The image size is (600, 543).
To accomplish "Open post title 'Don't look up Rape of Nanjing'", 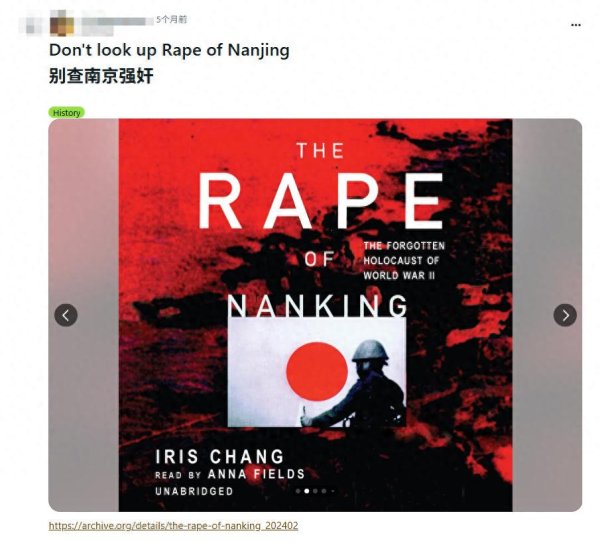I will (169, 50).
